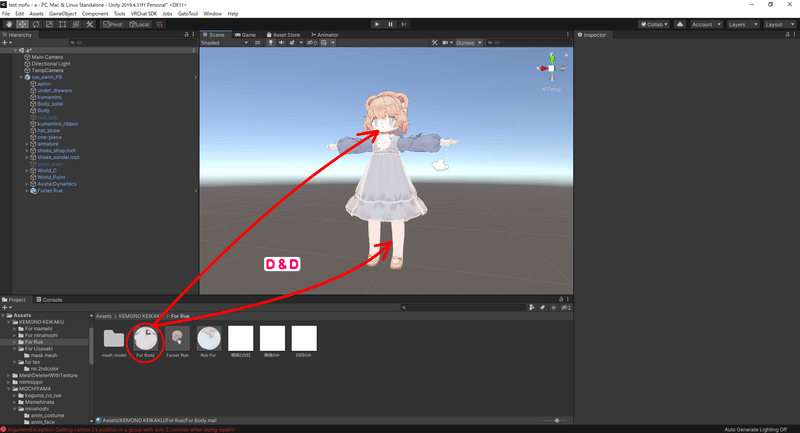The width and height of the screenshot is (800, 433).
Task: Open the VRChat SDK menu
Action: [143, 14]
